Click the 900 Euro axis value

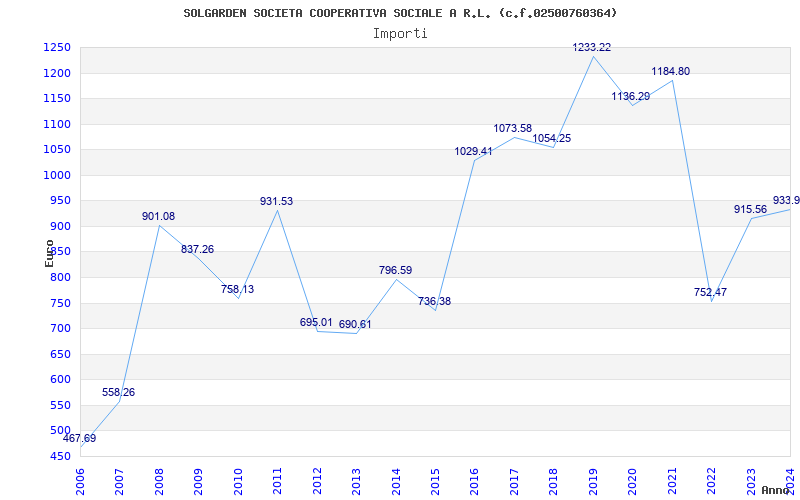60,227
